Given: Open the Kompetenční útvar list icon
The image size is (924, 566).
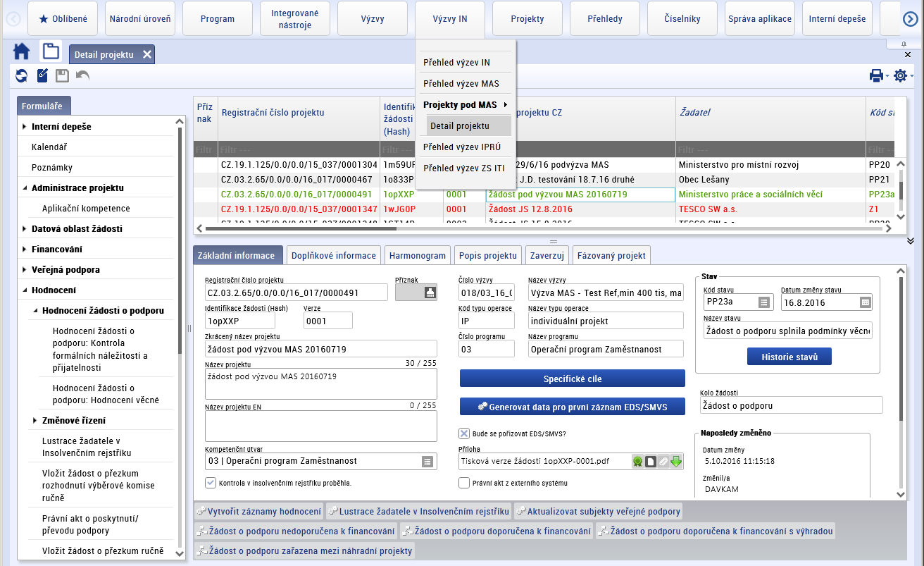Looking at the screenshot, I should click(427, 461).
